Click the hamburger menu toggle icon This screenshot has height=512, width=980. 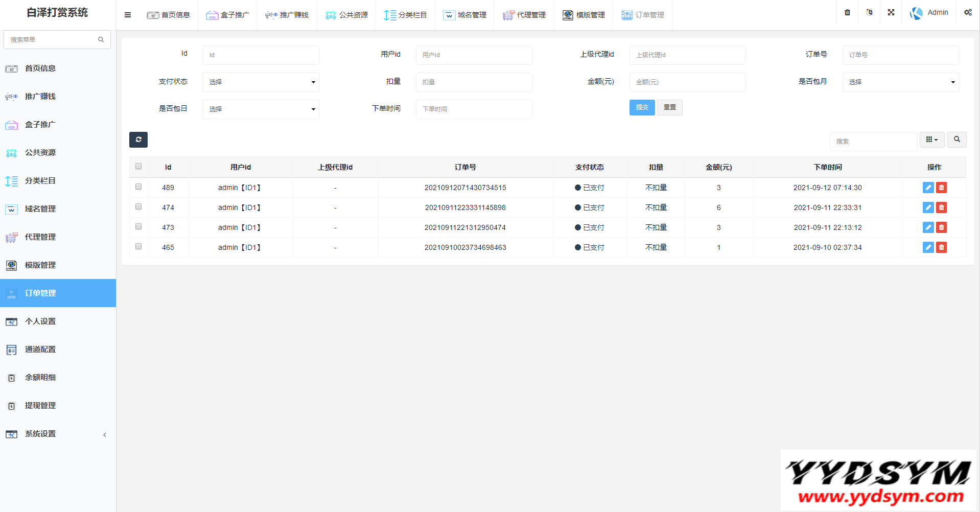pos(128,15)
